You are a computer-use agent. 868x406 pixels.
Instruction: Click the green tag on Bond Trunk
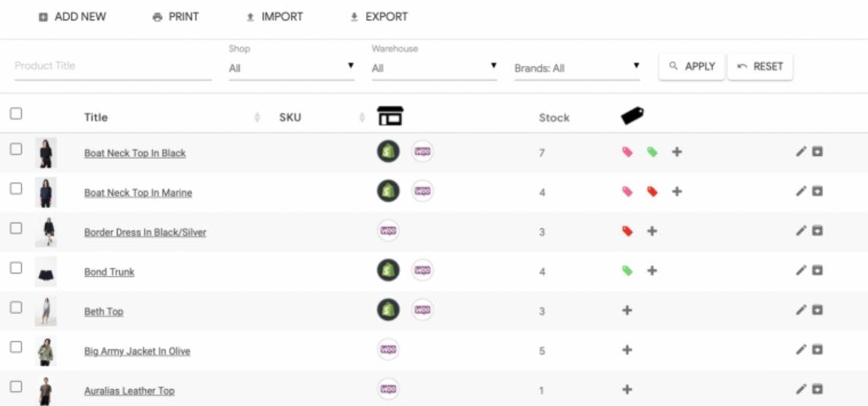click(627, 271)
